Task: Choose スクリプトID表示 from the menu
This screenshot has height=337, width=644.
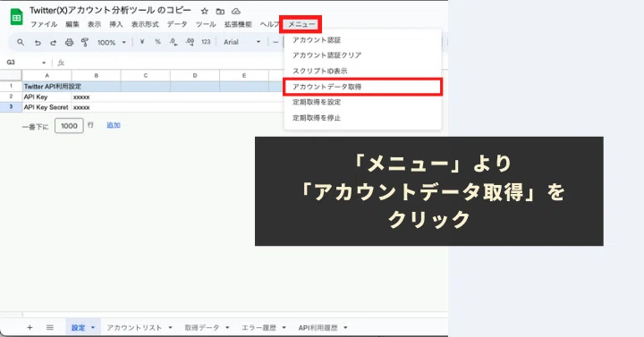Action: [362, 71]
